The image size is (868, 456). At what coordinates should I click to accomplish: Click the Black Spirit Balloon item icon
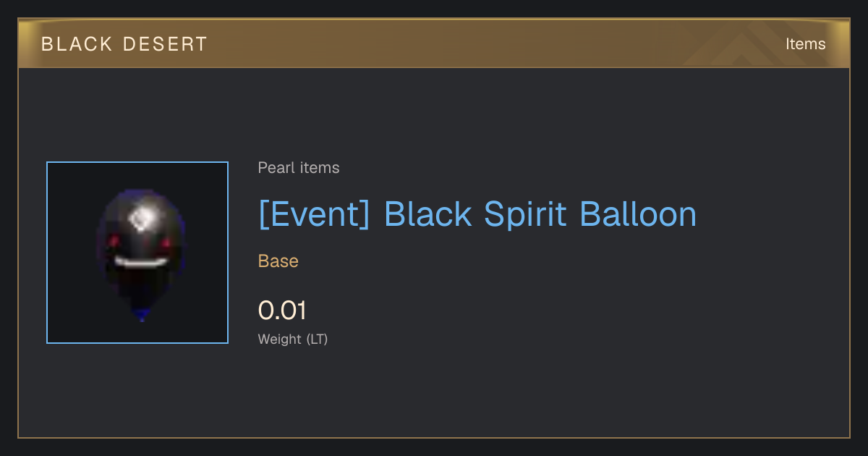pyautogui.click(x=137, y=253)
